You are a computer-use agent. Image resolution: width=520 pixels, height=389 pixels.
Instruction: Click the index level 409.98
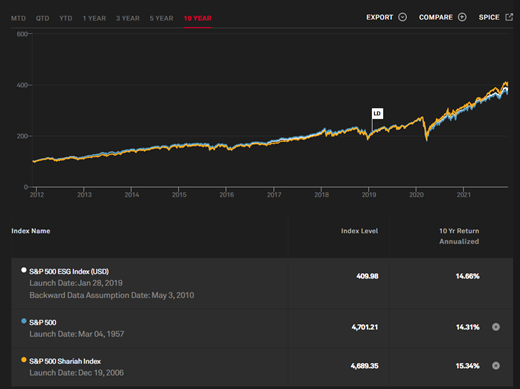(367, 276)
